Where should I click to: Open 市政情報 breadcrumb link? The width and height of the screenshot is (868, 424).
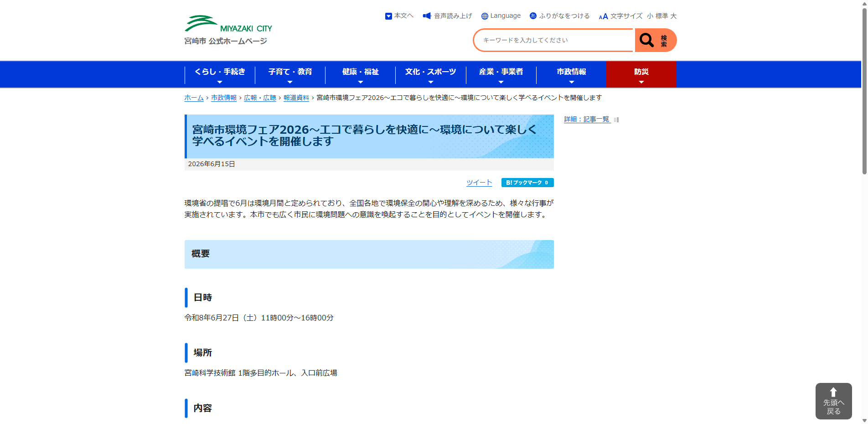coord(224,98)
